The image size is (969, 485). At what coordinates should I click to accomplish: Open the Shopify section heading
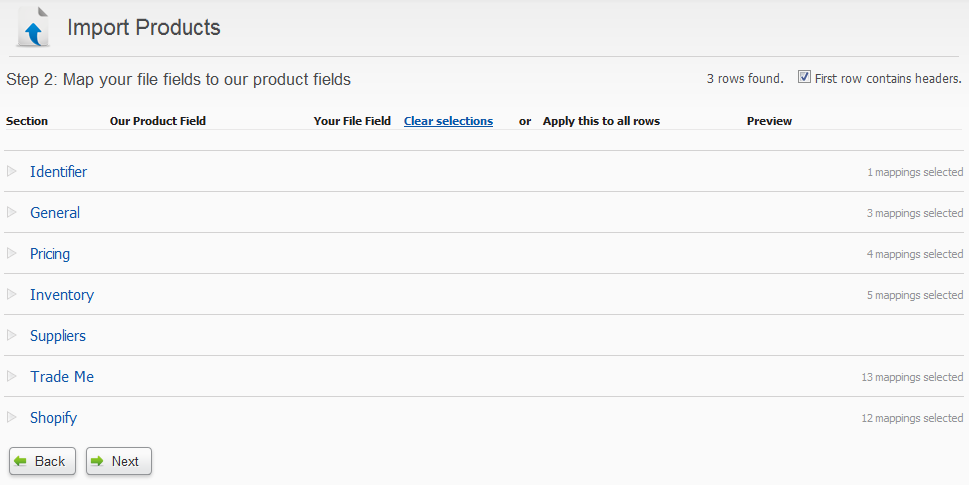(54, 418)
